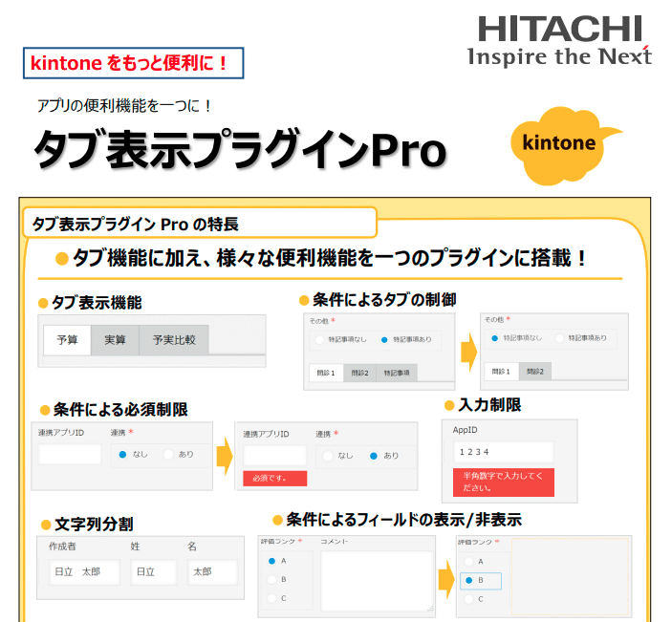Click the AppID field containing 1234

[503, 453]
